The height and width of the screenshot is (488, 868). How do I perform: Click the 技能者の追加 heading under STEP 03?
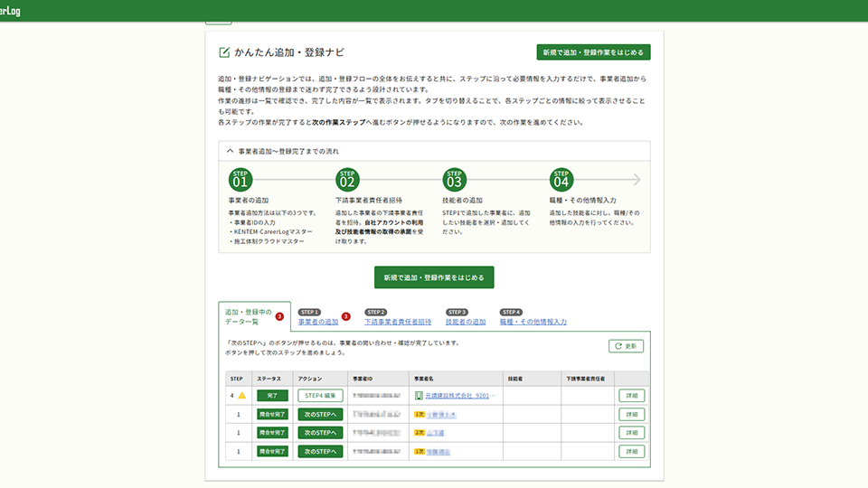click(462, 201)
